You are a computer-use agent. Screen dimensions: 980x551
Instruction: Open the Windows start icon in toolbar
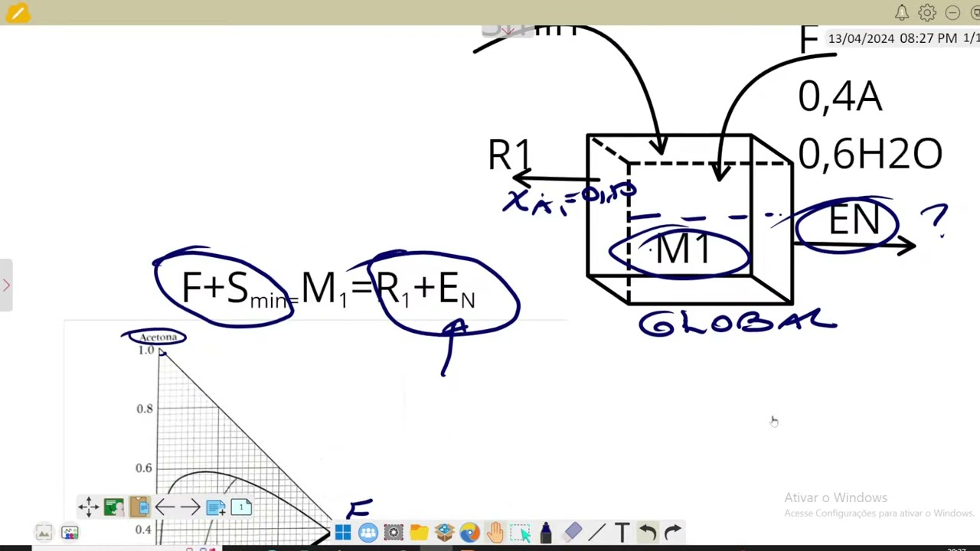pos(342,533)
